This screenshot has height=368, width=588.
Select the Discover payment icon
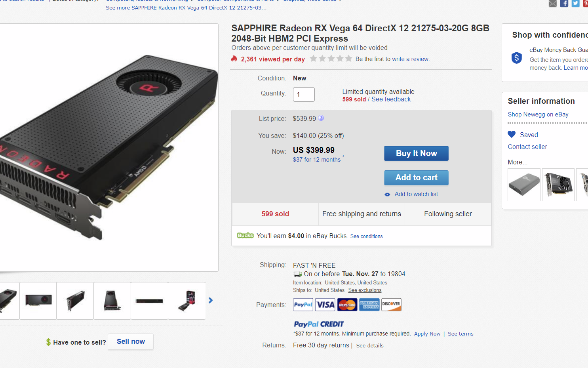(391, 305)
